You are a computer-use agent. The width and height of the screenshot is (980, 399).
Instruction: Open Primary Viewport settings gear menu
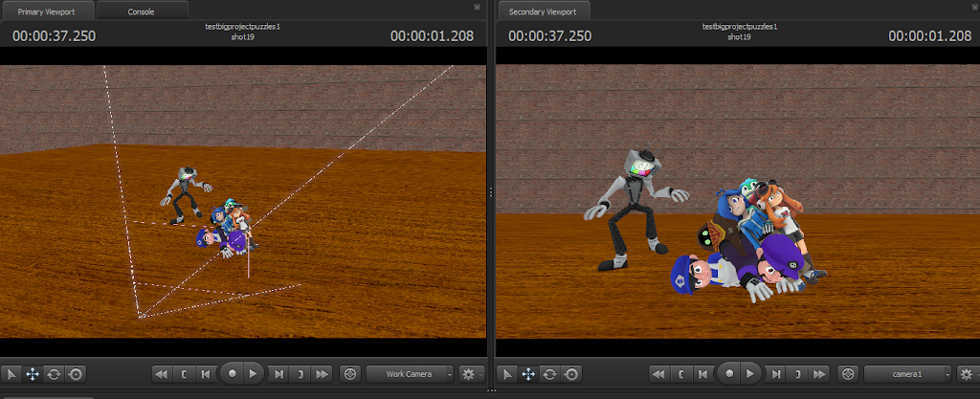[x=470, y=374]
